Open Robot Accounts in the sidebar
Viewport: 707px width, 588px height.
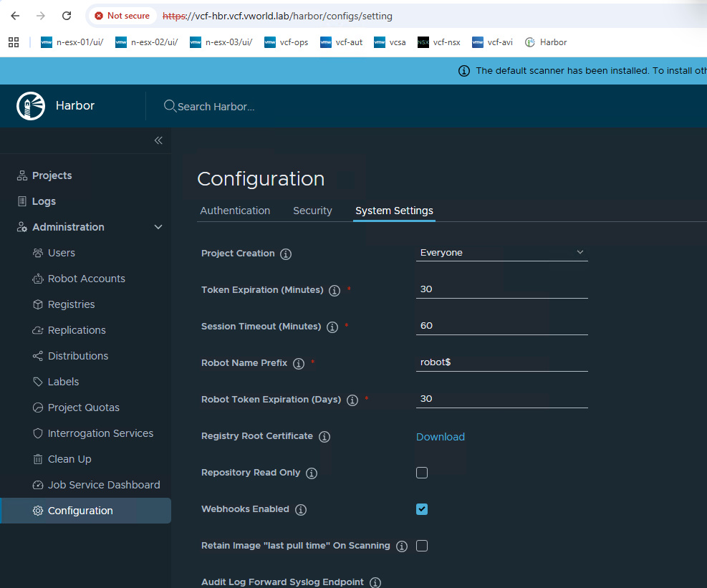click(86, 279)
